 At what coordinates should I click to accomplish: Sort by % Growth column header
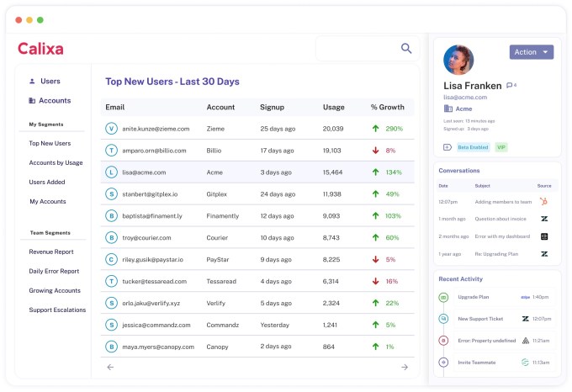pos(388,107)
